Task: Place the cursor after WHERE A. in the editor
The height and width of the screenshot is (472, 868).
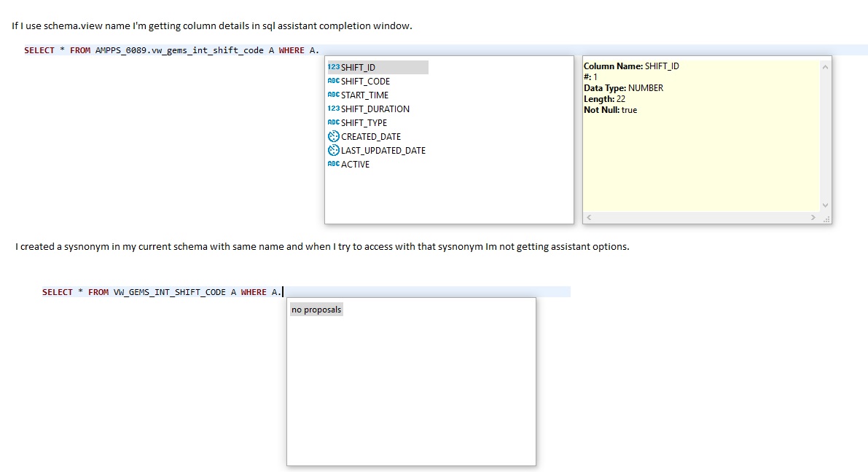Action: pos(282,291)
